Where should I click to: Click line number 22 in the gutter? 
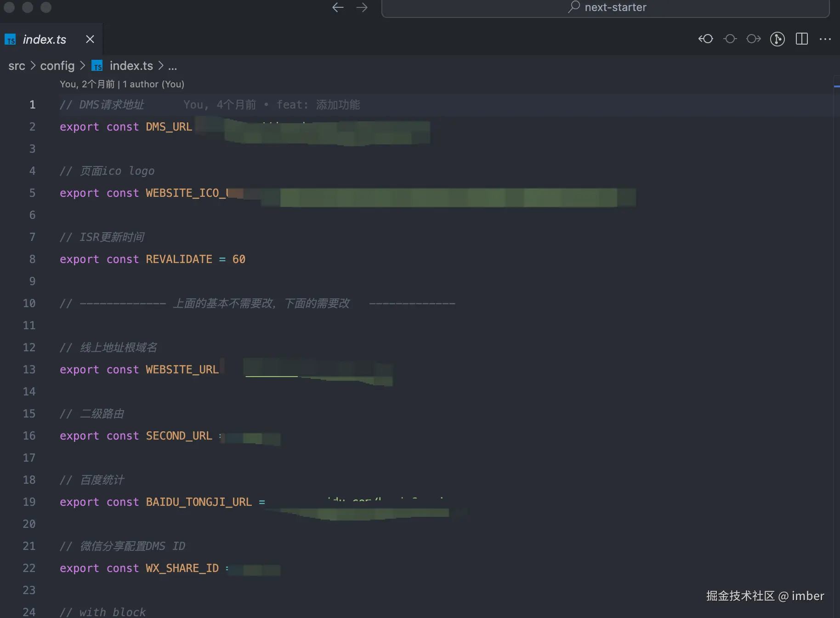pyautogui.click(x=29, y=568)
